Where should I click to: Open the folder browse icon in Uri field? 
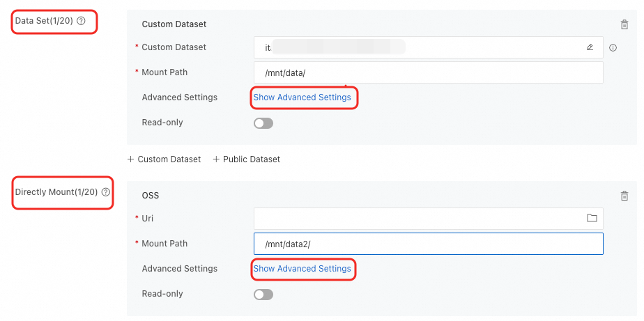click(x=592, y=218)
